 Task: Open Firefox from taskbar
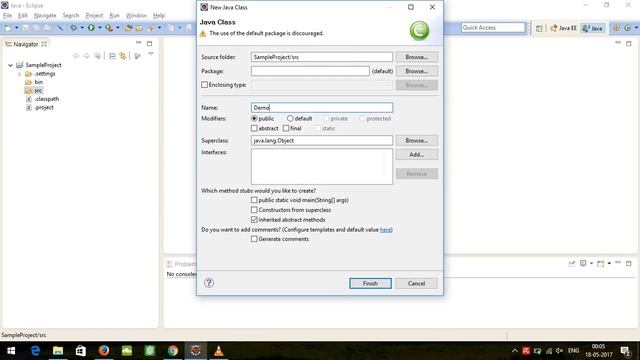104,351
